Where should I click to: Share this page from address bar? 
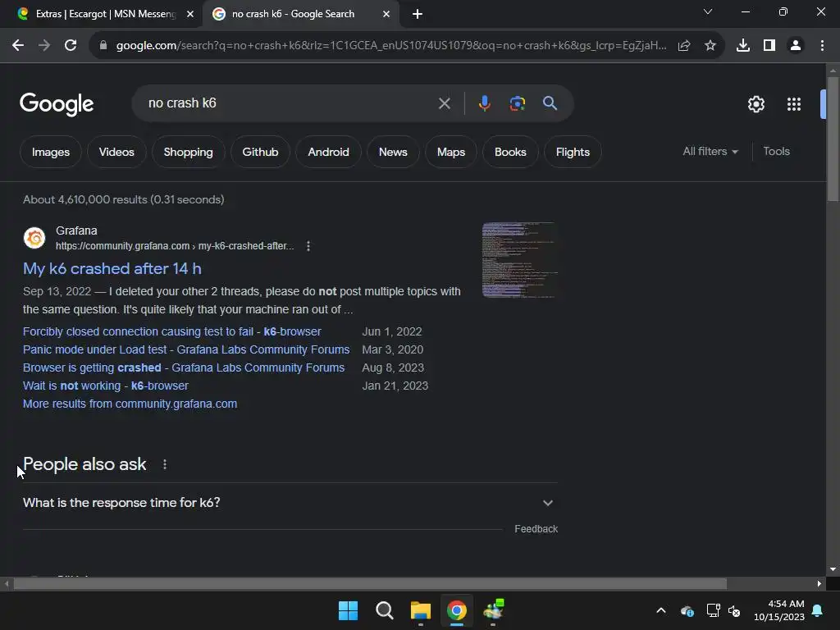click(684, 46)
